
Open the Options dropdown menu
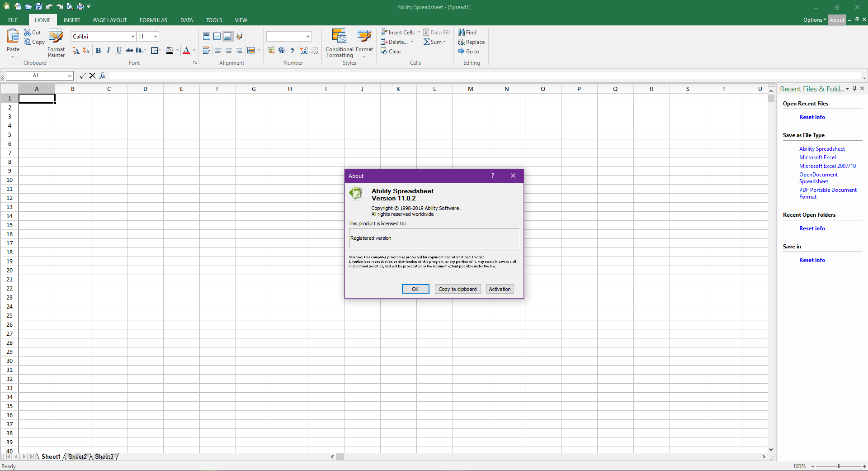click(x=815, y=20)
